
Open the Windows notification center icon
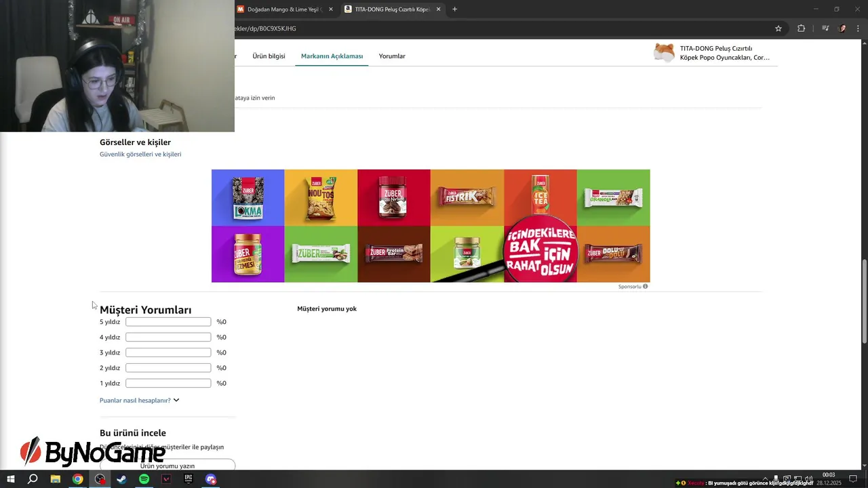(853, 479)
